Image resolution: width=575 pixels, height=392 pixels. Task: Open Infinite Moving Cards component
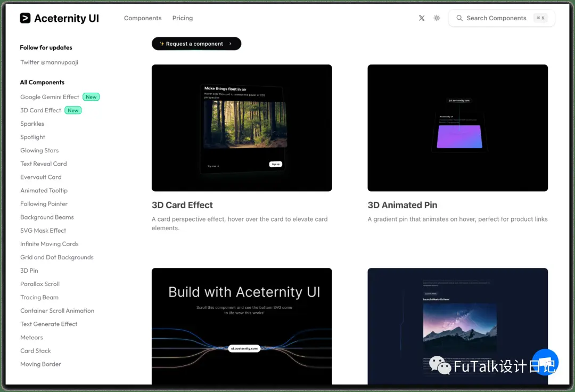click(50, 244)
